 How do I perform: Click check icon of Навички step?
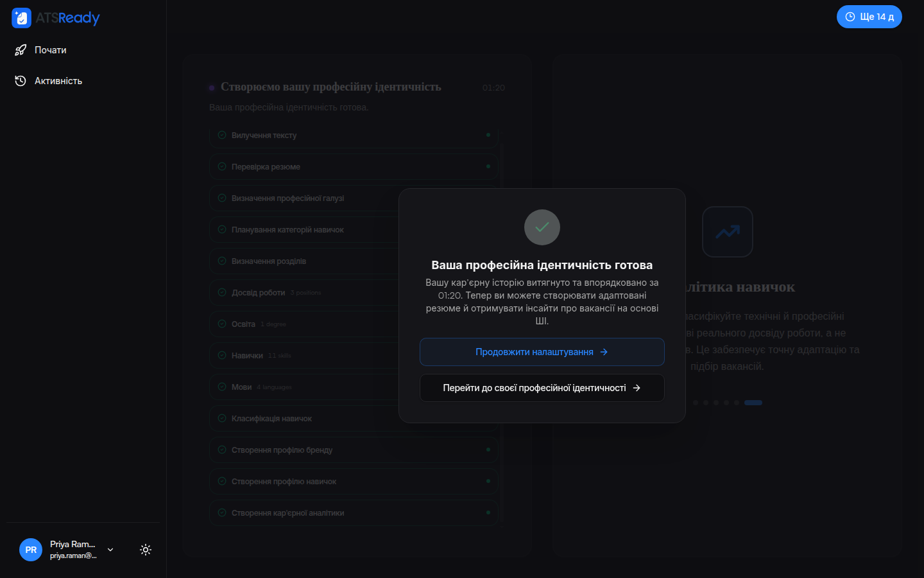point(222,355)
